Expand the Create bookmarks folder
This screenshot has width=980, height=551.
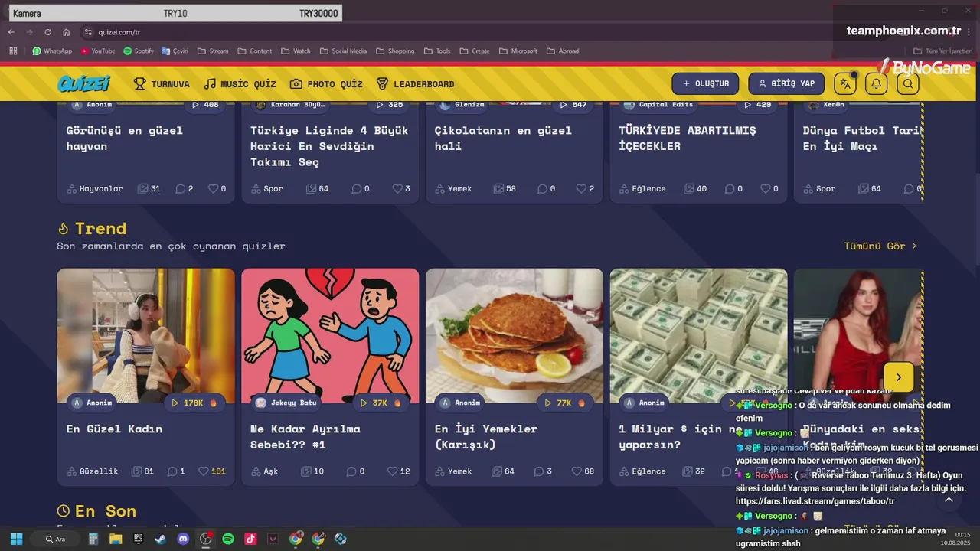475,51
